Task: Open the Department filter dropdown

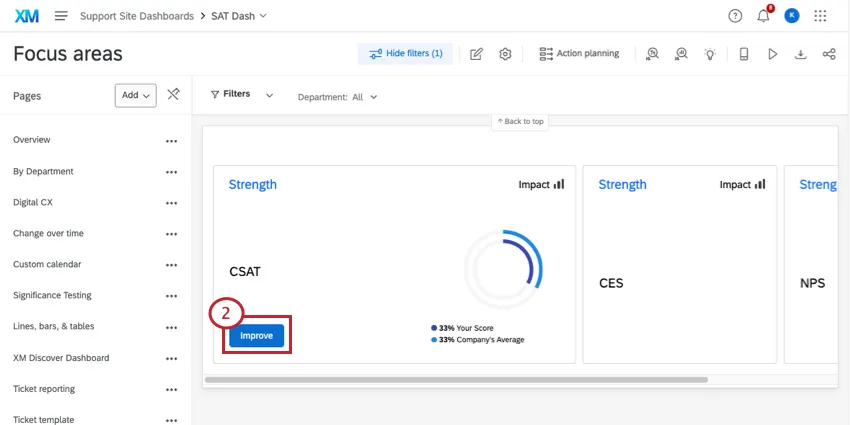Action: [338, 97]
